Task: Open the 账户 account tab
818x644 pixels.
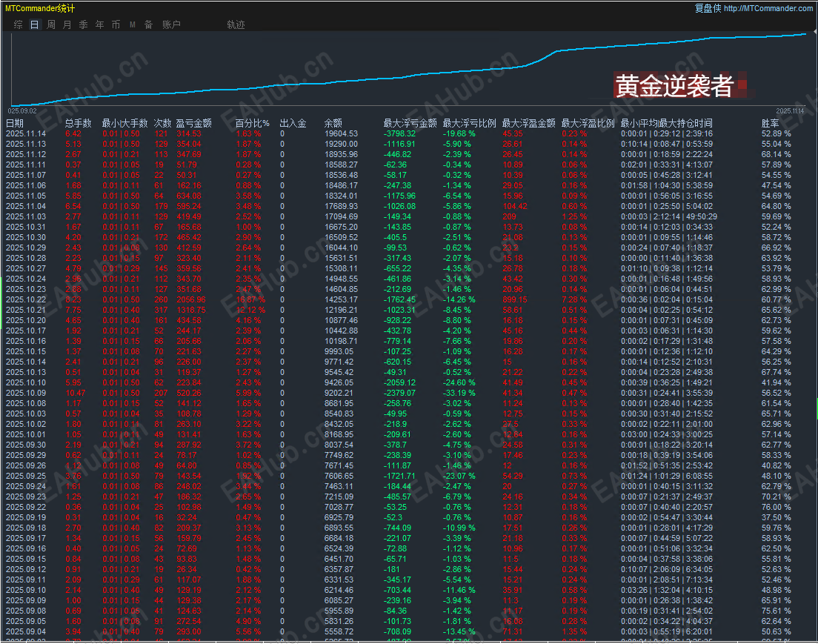Action: tap(171, 24)
